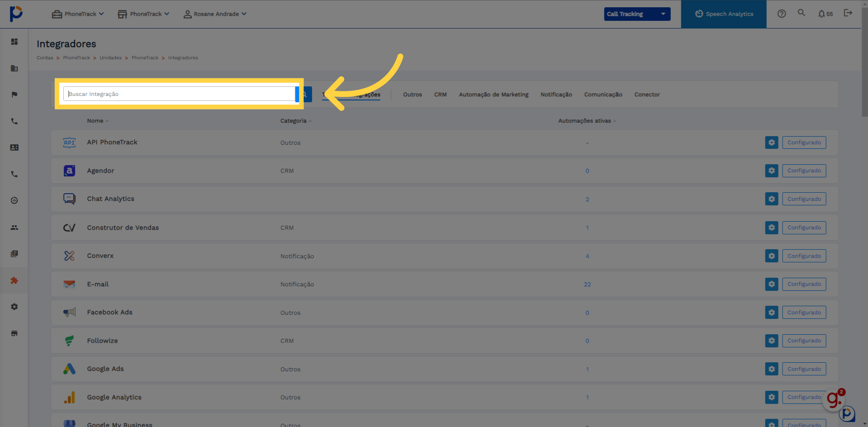Expand the Rosane Andrade user menu
Image resolution: width=868 pixels, height=427 pixels.
tap(215, 14)
